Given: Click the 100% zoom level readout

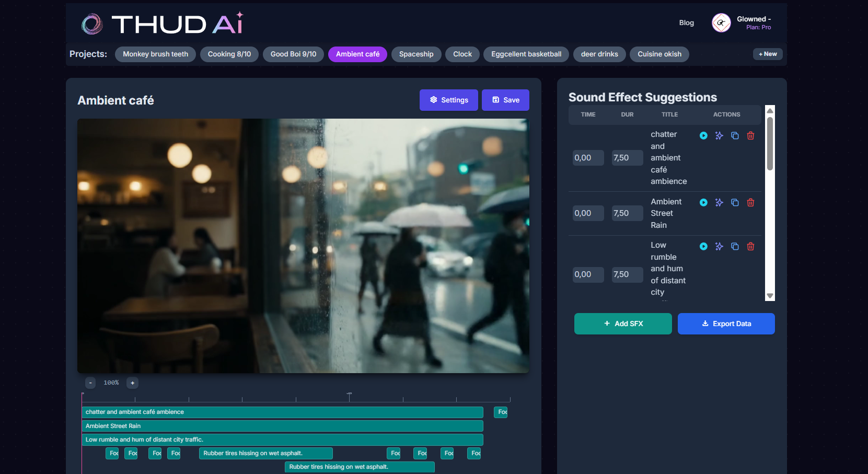Looking at the screenshot, I should click(111, 383).
